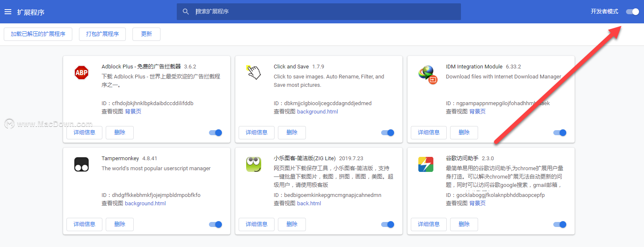Click the search magnifier icon
The width and height of the screenshot is (644, 247).
(186, 12)
